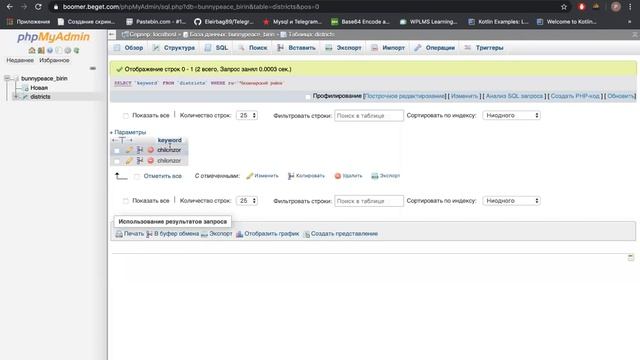Open phpMyAdmin home icon in sidebar

[32, 51]
